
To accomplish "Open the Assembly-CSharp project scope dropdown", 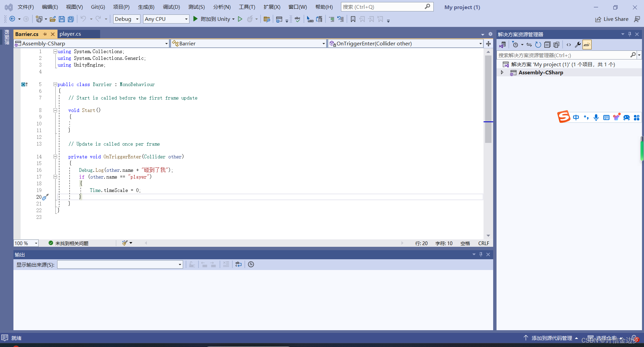I will point(91,43).
